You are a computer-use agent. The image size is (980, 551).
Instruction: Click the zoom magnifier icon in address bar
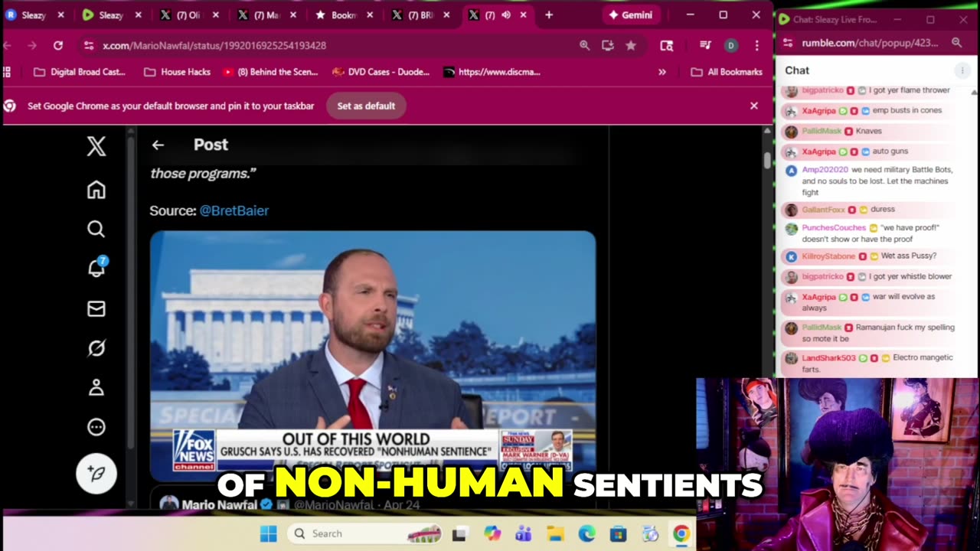tap(585, 45)
